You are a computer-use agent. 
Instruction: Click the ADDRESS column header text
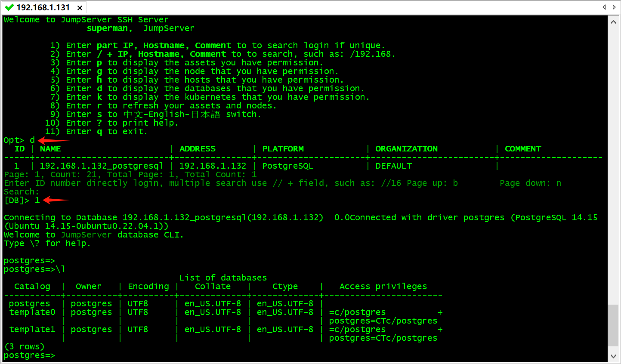(x=198, y=149)
